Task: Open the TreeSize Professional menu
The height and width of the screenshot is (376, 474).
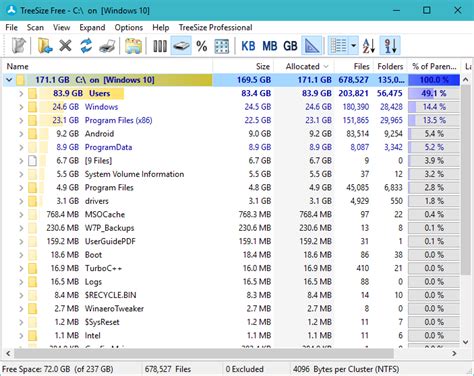Action: click(x=215, y=27)
